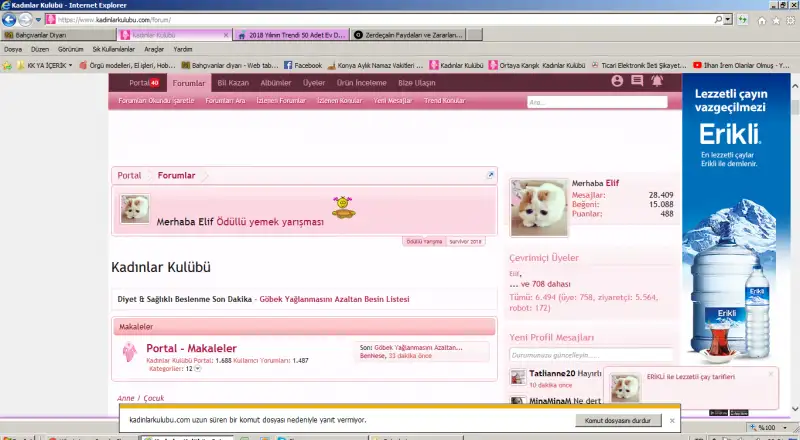
Task: Click the Yeni Mesajlar link
Action: 393,101
